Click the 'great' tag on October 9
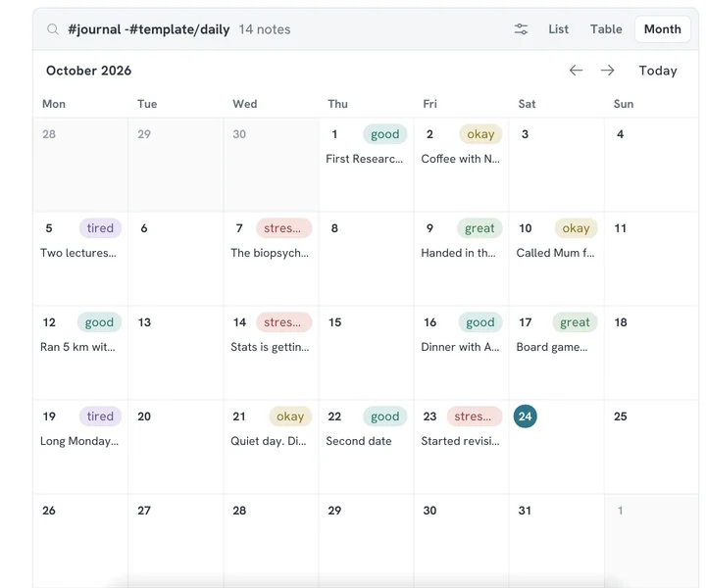 pos(479,228)
